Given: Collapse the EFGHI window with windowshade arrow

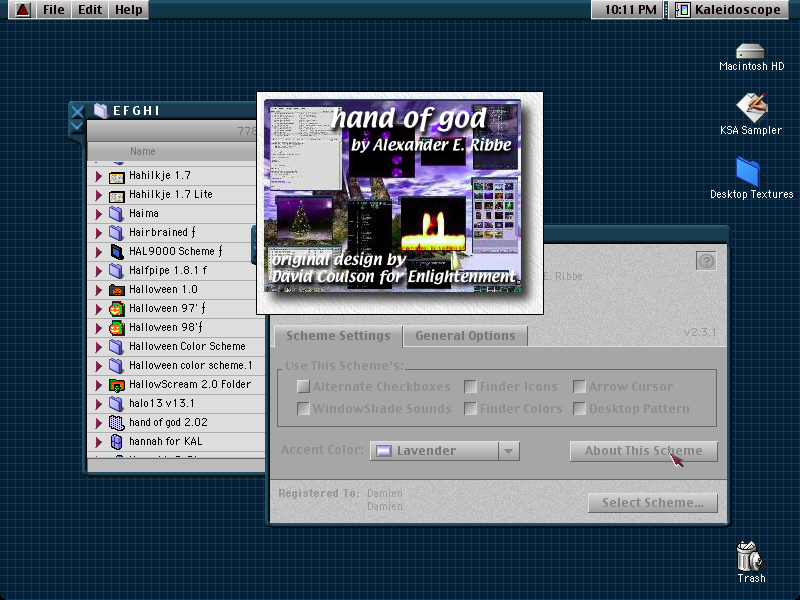Looking at the screenshot, I should point(77,126).
